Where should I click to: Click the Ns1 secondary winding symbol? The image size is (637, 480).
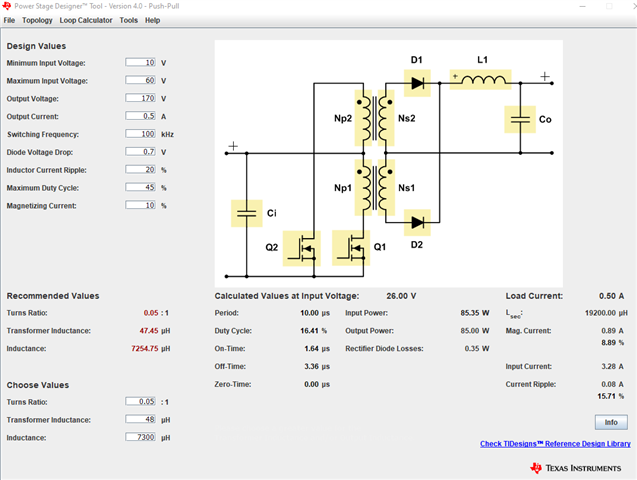click(386, 188)
